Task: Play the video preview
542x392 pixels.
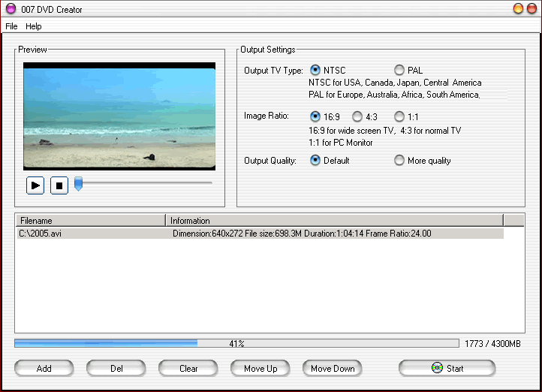Action: 35,185
